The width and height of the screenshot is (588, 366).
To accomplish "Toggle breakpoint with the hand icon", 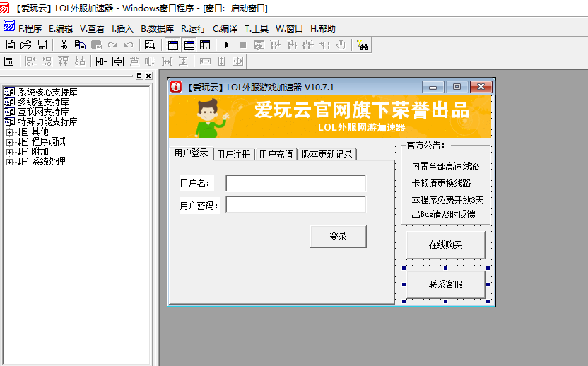I will click(341, 45).
